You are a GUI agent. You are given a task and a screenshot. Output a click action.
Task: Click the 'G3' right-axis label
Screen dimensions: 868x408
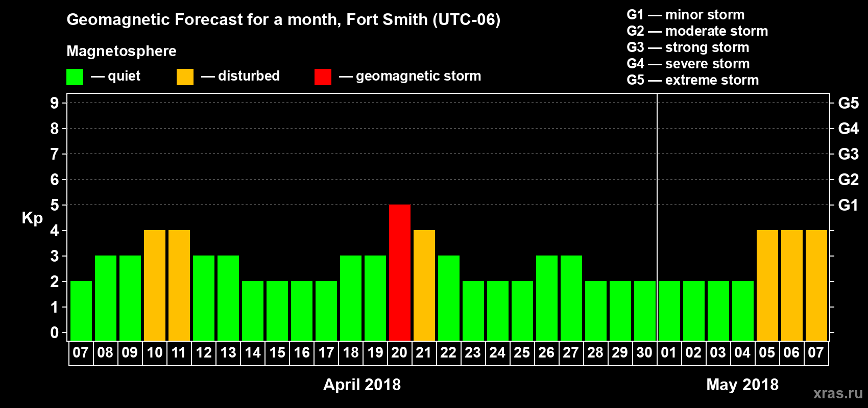pyautogui.click(x=849, y=154)
